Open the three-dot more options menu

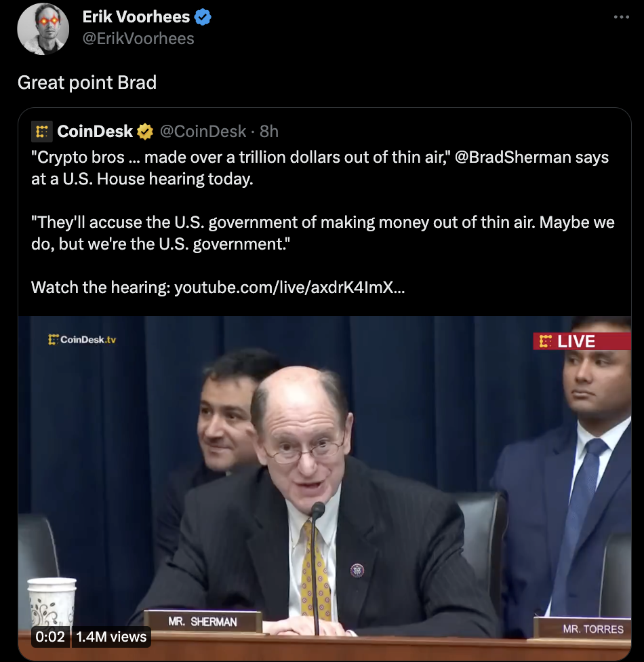621,17
